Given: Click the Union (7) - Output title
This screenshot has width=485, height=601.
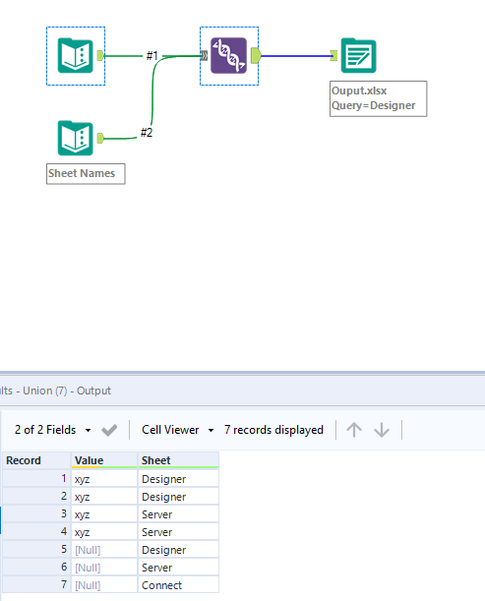Looking at the screenshot, I should 67,391.
